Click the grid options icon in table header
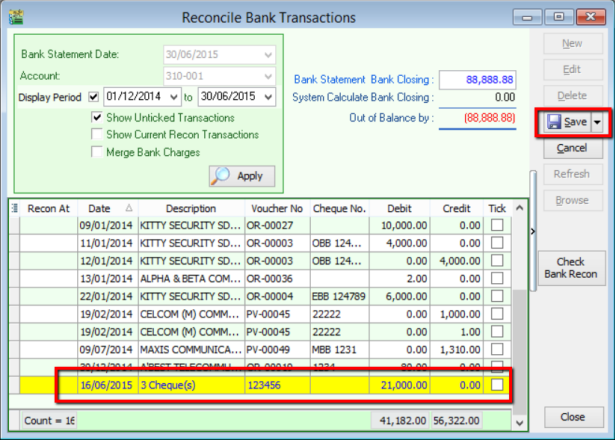 (x=15, y=208)
